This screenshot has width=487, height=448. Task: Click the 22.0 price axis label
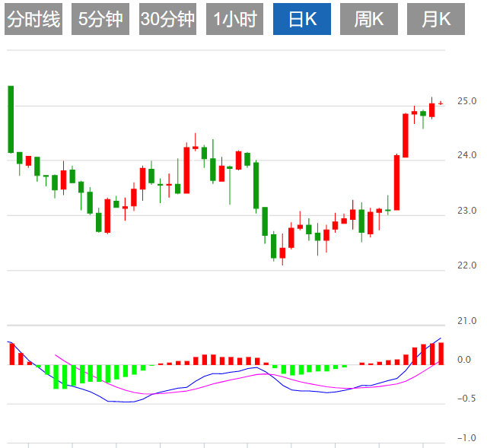pyautogui.click(x=466, y=265)
